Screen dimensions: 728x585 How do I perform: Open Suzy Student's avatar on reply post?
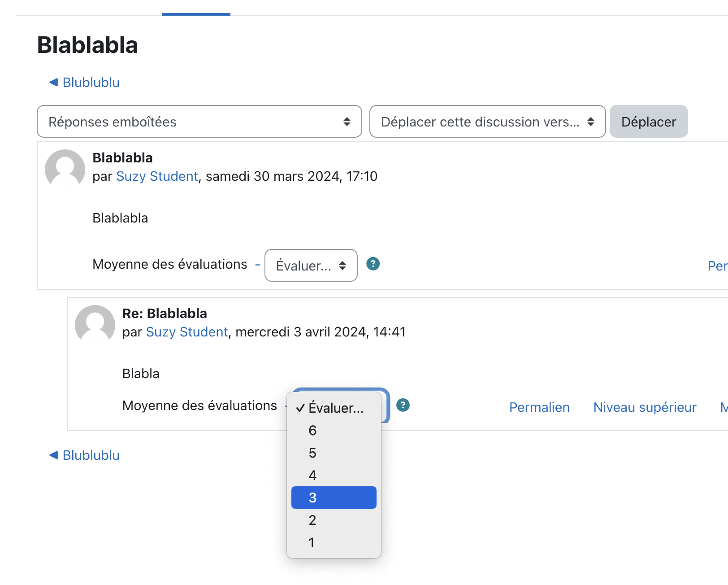click(95, 324)
